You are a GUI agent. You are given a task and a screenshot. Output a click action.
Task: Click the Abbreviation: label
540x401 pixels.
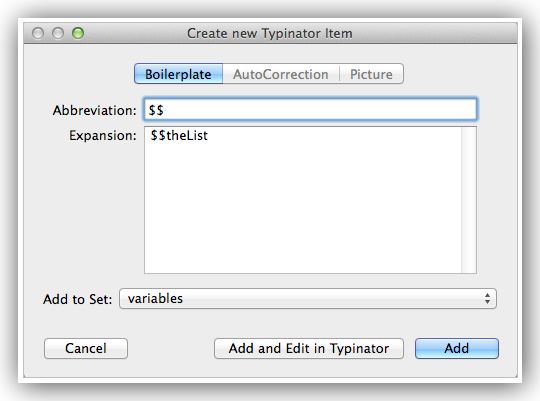(x=95, y=110)
